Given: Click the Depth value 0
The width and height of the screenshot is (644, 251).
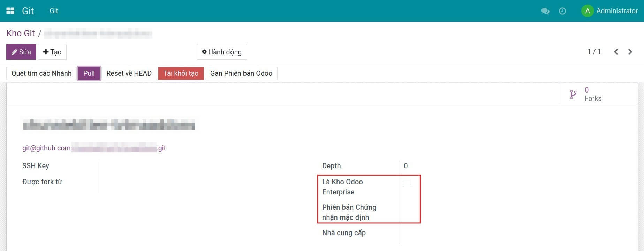Looking at the screenshot, I should 406,166.
